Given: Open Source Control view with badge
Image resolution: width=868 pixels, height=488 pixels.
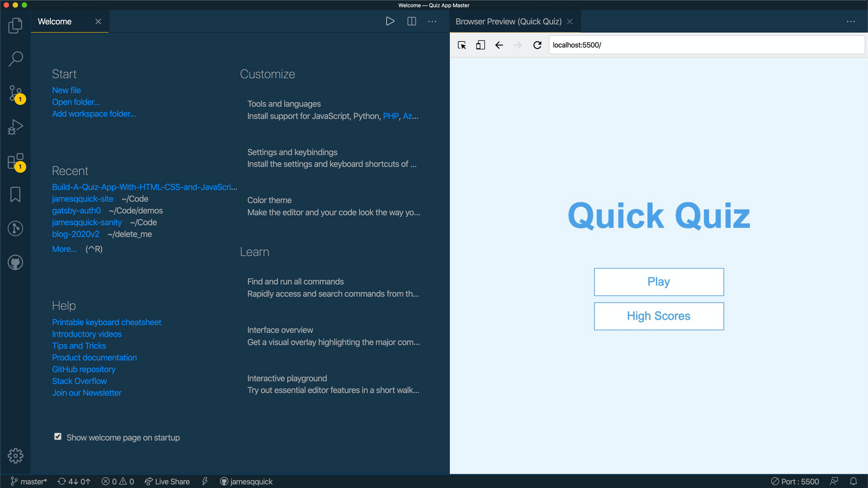Looking at the screenshot, I should 15,93.
